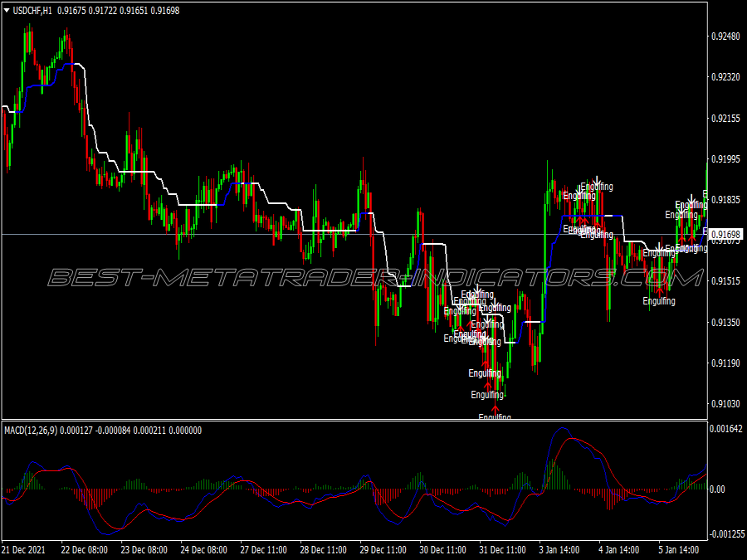Click the 0.91190 price axis label
Viewport: 747px width, 560px height.
726,363
